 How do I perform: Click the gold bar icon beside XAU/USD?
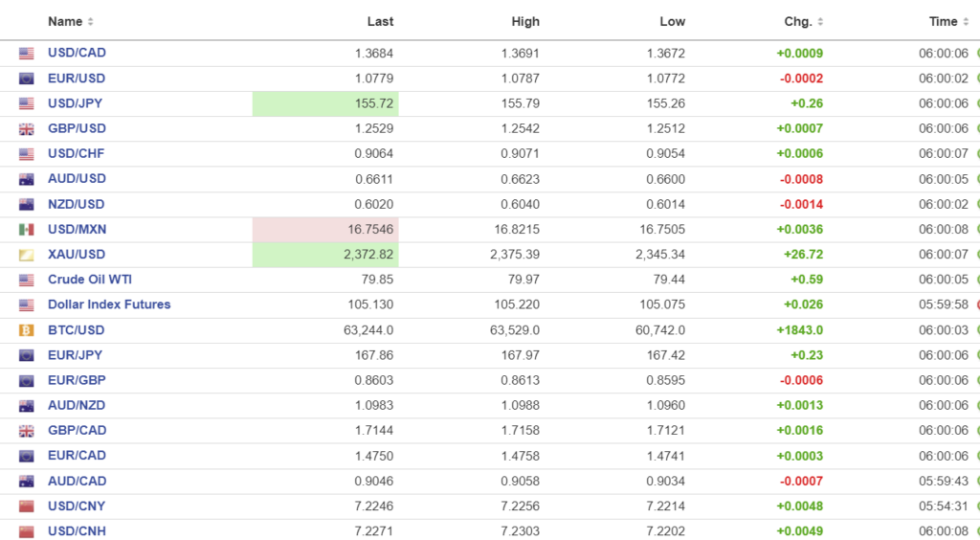[27, 255]
